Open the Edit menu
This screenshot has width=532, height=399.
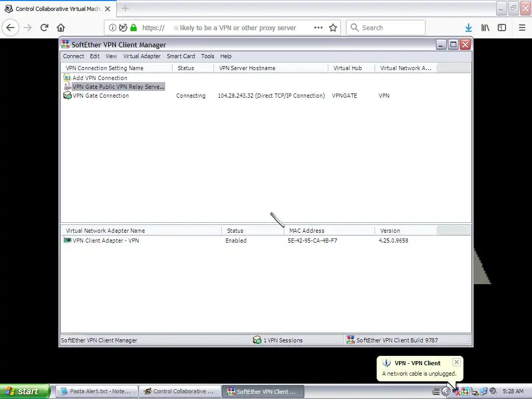click(x=95, y=56)
